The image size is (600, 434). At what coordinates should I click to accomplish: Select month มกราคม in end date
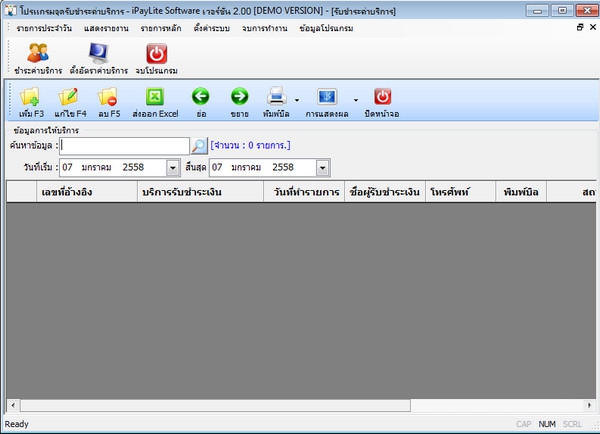[x=246, y=167]
